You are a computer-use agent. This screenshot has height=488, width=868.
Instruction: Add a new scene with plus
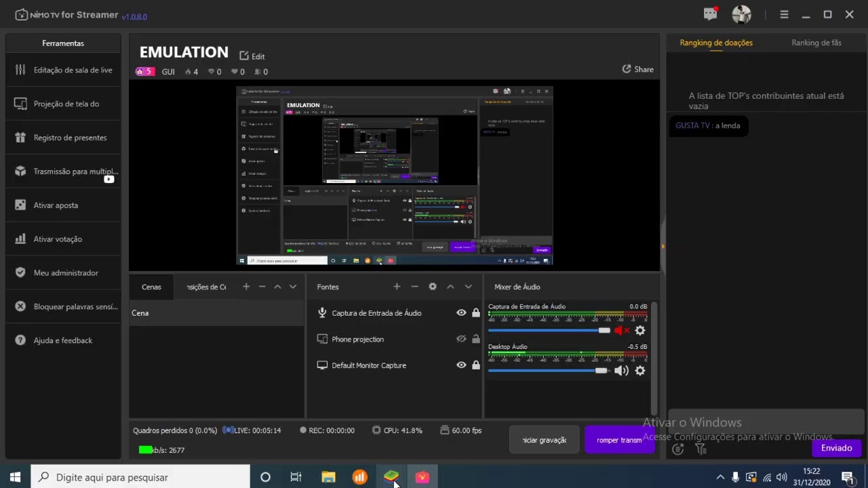(246, 287)
